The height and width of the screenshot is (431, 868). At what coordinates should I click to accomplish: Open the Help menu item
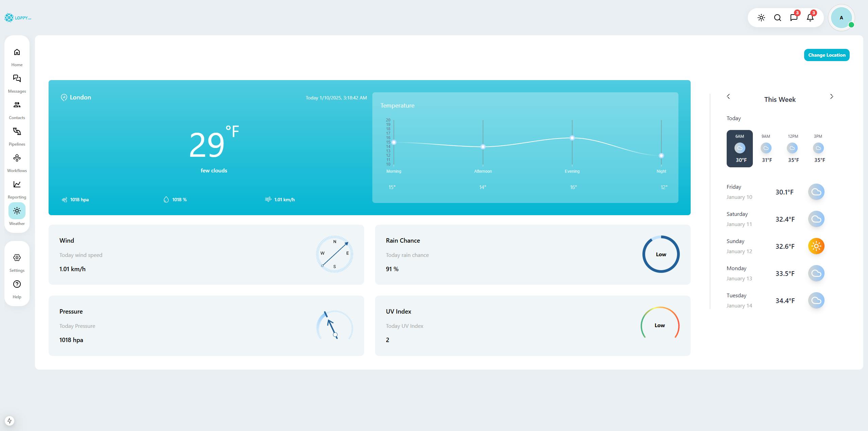click(17, 284)
